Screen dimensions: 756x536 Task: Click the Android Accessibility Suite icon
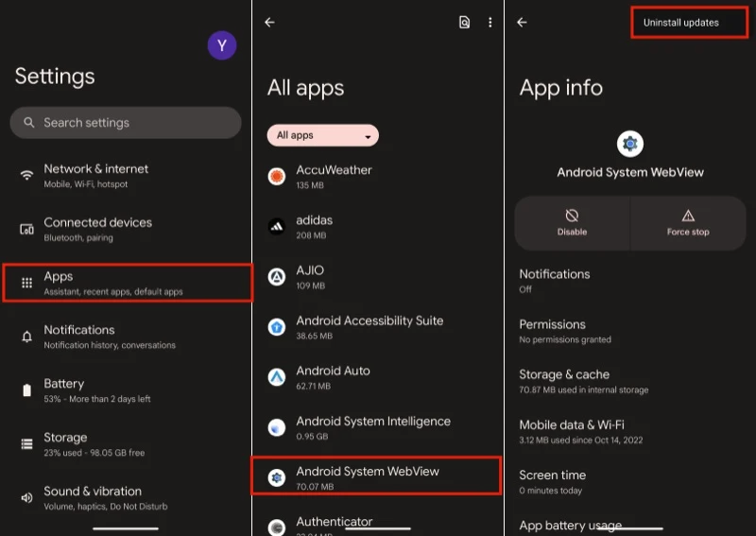tap(277, 327)
